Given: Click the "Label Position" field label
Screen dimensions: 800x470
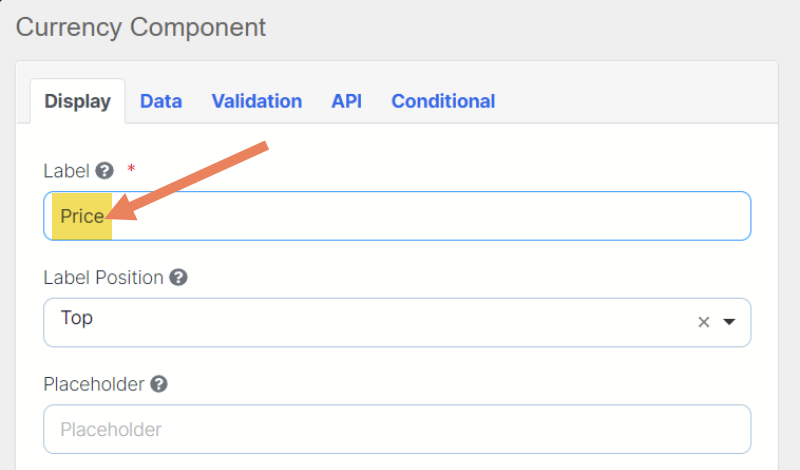Looking at the screenshot, I should (x=103, y=277).
